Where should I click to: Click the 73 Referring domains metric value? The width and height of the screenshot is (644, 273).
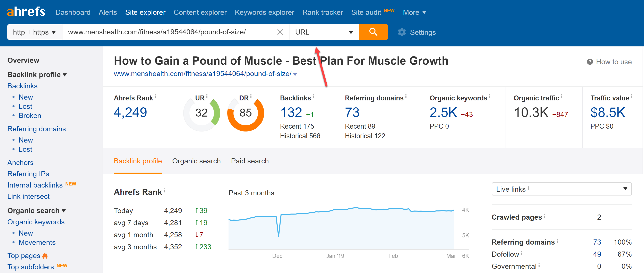(x=352, y=112)
